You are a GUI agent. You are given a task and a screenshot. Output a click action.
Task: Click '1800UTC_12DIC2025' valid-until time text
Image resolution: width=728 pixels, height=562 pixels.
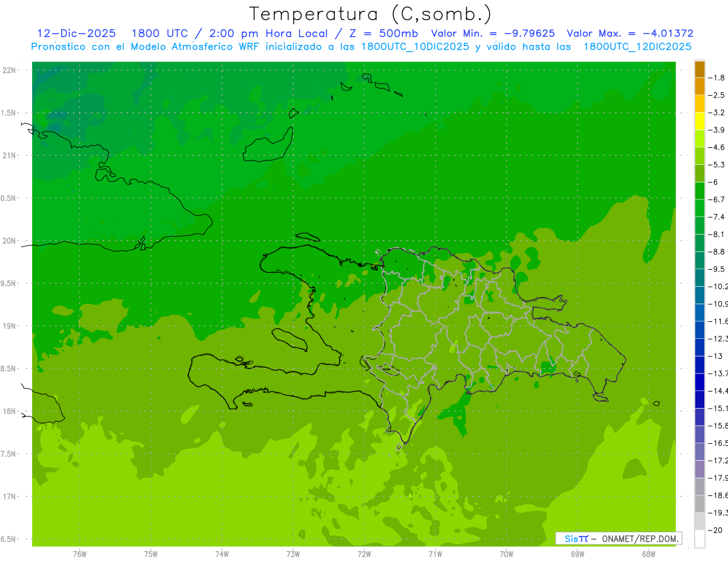click(x=637, y=47)
